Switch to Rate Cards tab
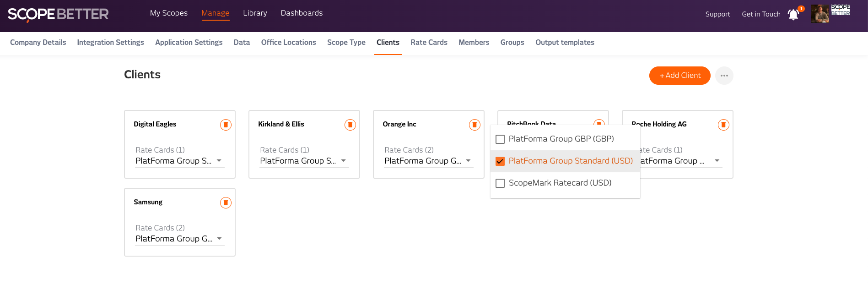Viewport: 868px width, 307px height. 429,43
